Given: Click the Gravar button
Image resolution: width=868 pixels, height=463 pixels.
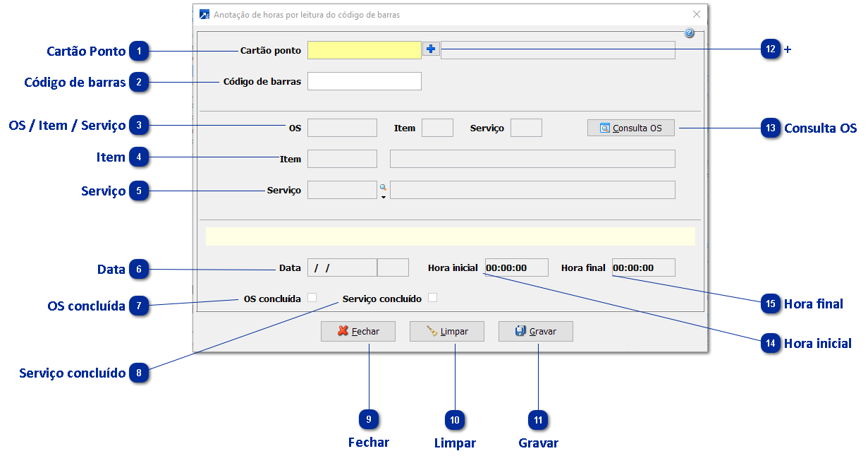Looking at the screenshot, I should point(536,331).
